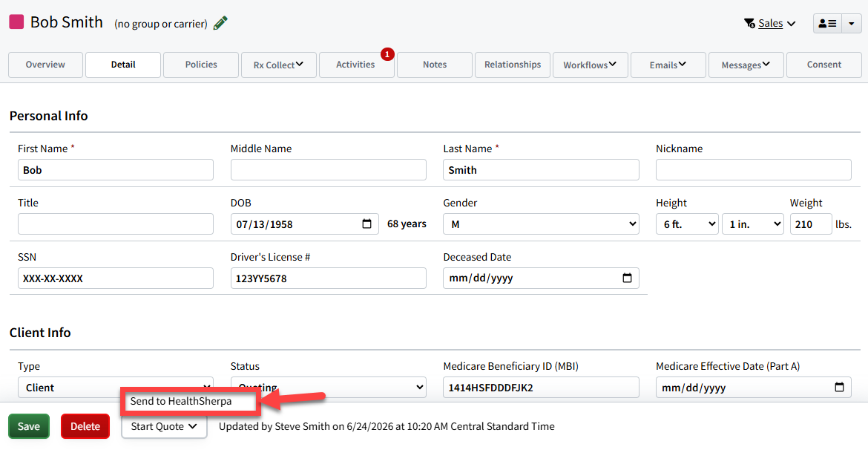This screenshot has width=868, height=450.
Task: Click the Client Info section heading
Action: click(40, 333)
